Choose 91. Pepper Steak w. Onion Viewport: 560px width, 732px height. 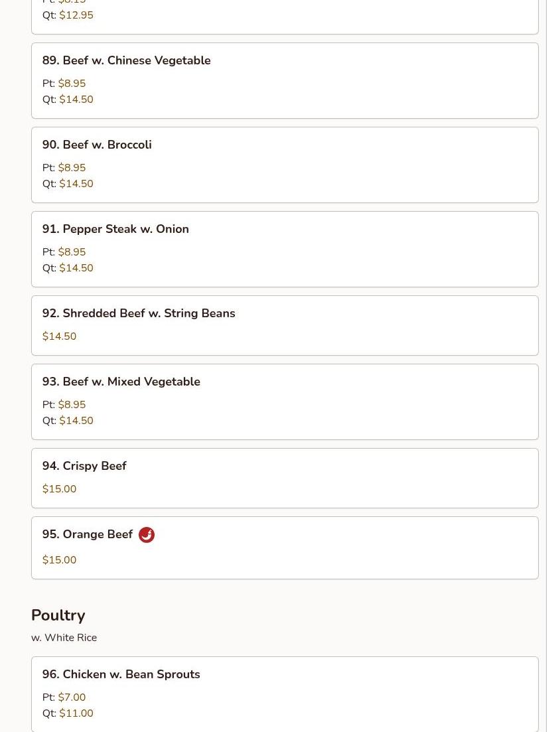point(285,250)
